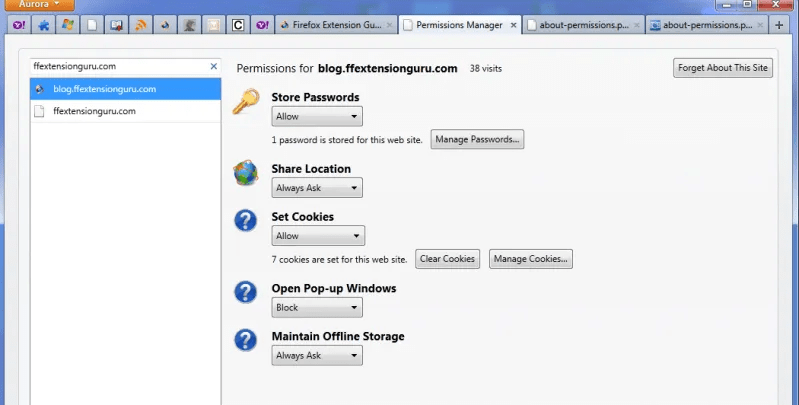799x405 pixels.
Task: Open the Store Passwords dropdown
Action: coord(317,117)
